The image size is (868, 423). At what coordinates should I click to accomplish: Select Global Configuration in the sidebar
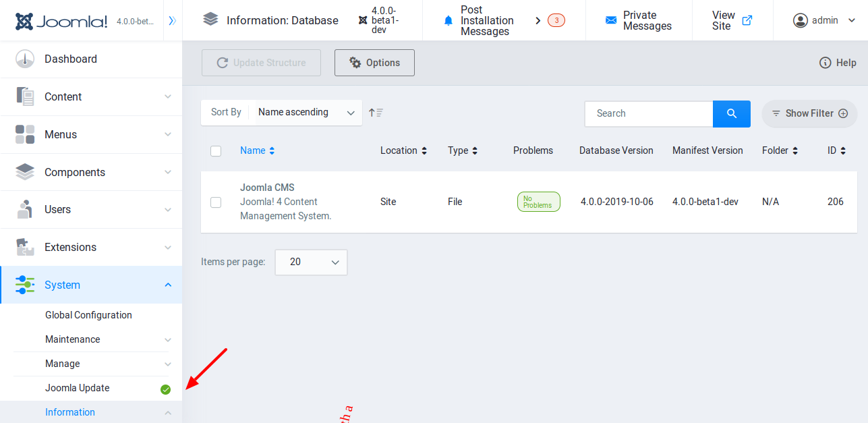pos(88,315)
